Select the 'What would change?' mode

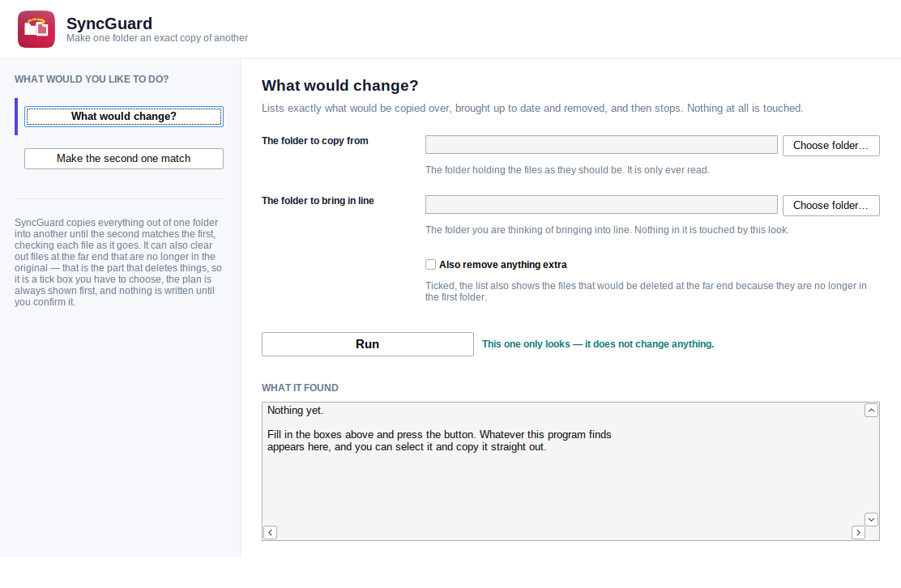pyautogui.click(x=123, y=117)
